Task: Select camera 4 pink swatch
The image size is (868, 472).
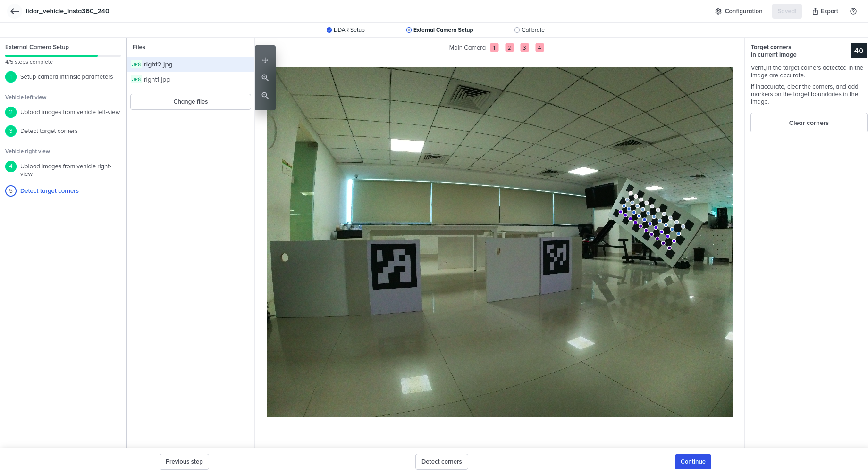Action: click(x=539, y=48)
